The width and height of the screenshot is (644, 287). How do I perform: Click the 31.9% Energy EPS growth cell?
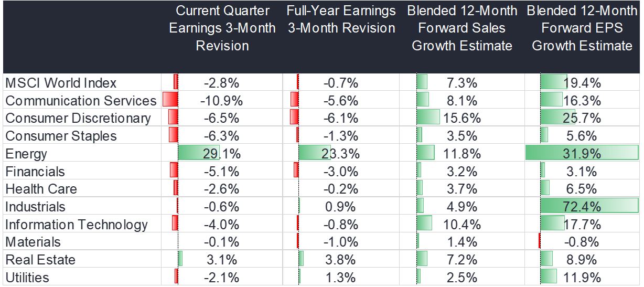(x=582, y=154)
